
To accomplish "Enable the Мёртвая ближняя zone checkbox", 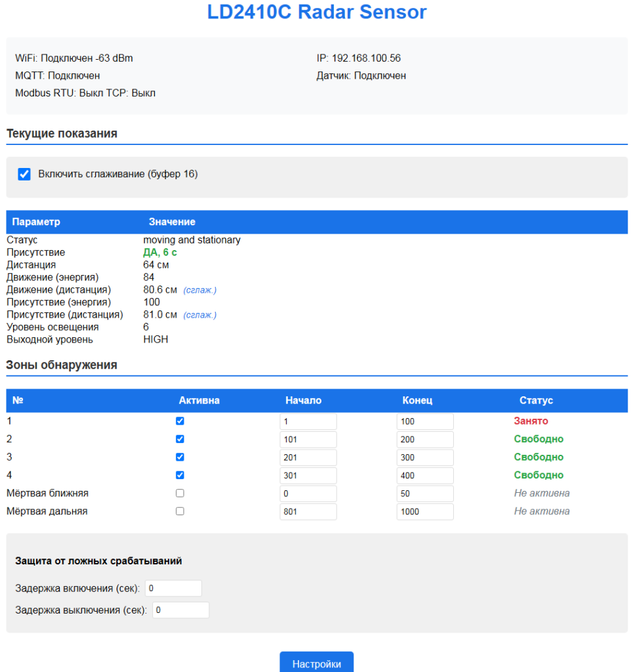I will (180, 493).
